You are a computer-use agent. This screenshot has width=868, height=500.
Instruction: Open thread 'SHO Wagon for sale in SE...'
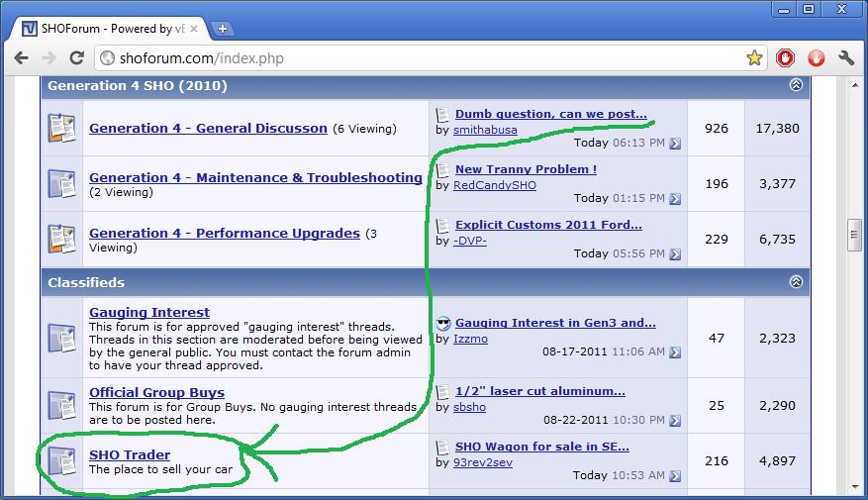[542, 447]
